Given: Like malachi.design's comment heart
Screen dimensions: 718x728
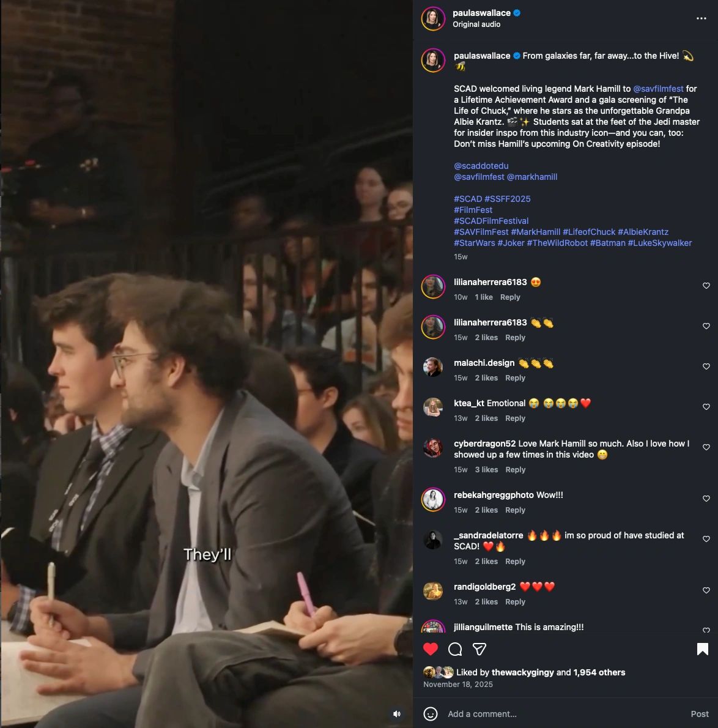Looking at the screenshot, I should 706,366.
